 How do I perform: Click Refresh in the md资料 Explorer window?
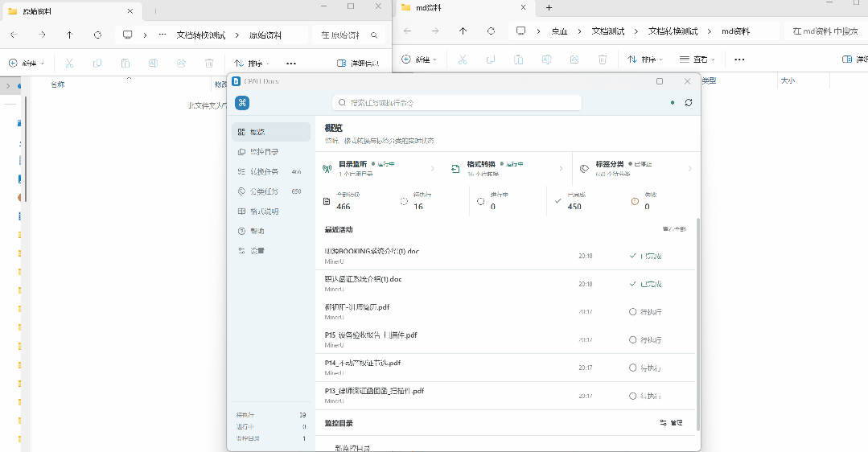tap(491, 31)
